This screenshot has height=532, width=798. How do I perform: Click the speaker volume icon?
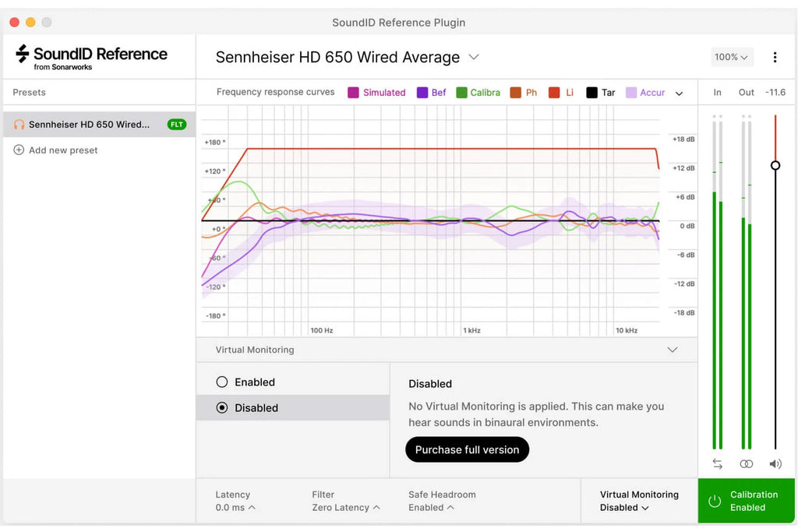tap(775, 464)
